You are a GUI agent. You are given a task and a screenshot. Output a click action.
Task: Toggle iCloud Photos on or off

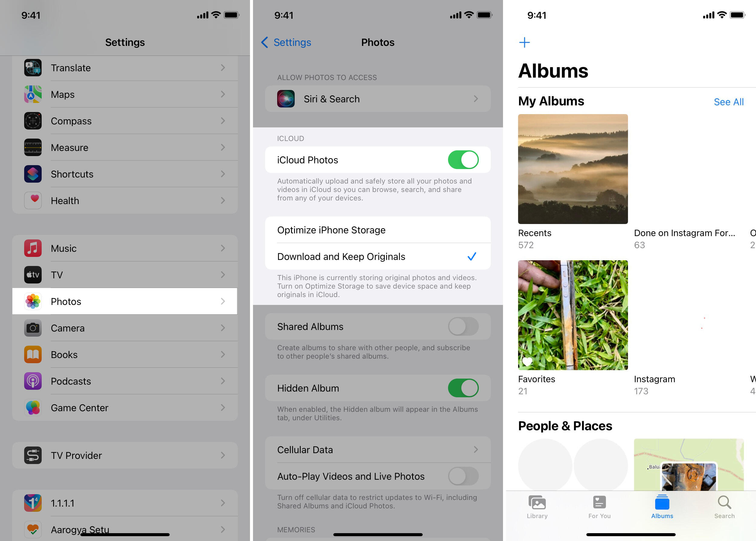[x=463, y=159]
